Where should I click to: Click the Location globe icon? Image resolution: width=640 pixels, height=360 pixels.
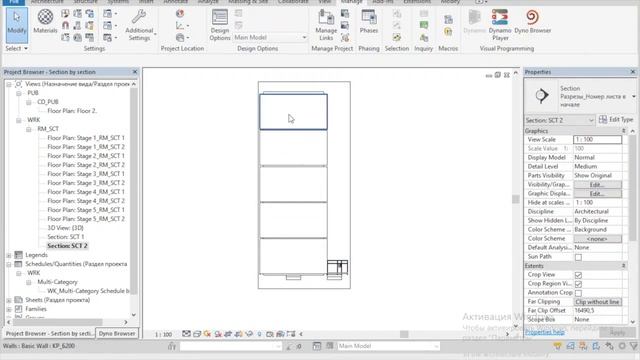coord(180,13)
